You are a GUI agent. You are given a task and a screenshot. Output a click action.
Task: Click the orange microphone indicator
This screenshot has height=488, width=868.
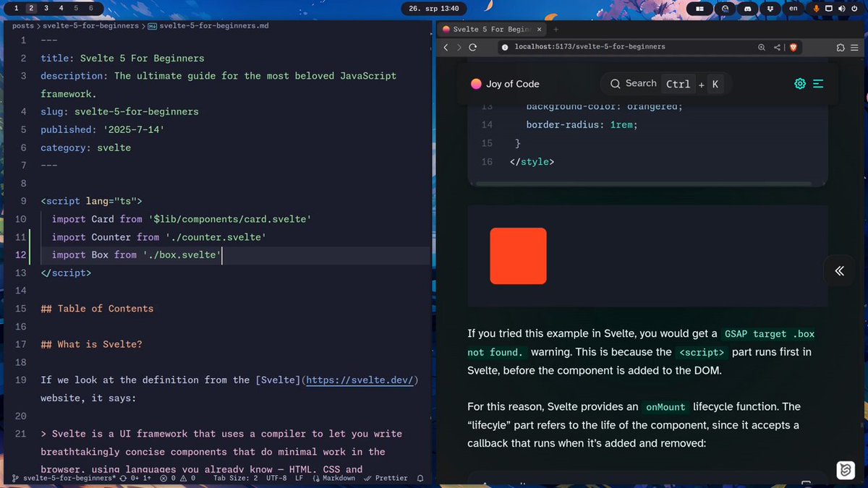click(817, 9)
